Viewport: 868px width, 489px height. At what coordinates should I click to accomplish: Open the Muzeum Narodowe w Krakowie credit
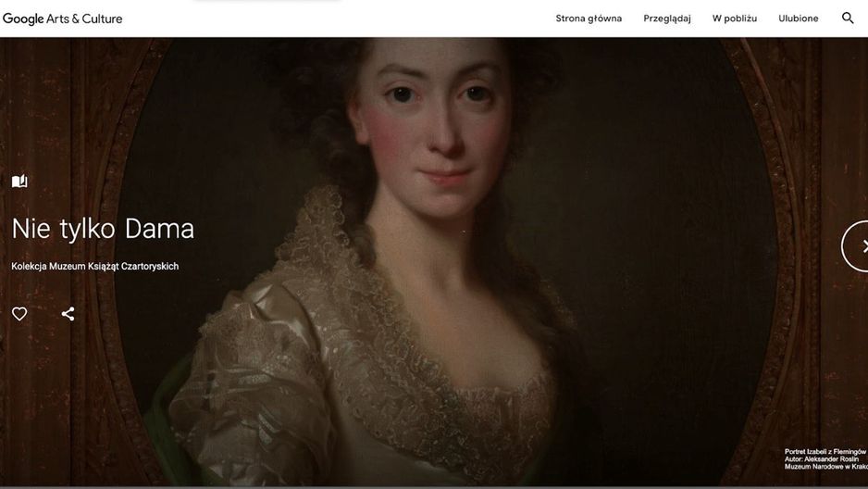(826, 467)
